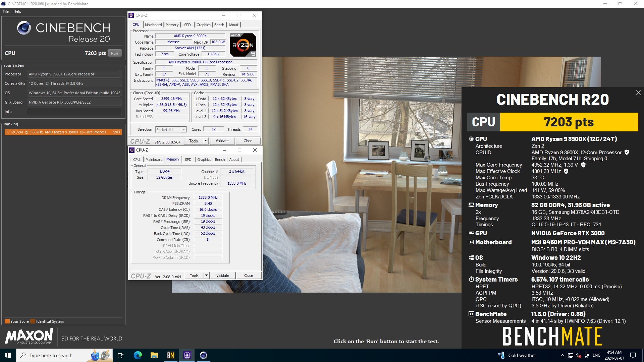This screenshot has width=644, height=362.
Task: Switch to CPU-Z from taskbar
Action: point(187,355)
